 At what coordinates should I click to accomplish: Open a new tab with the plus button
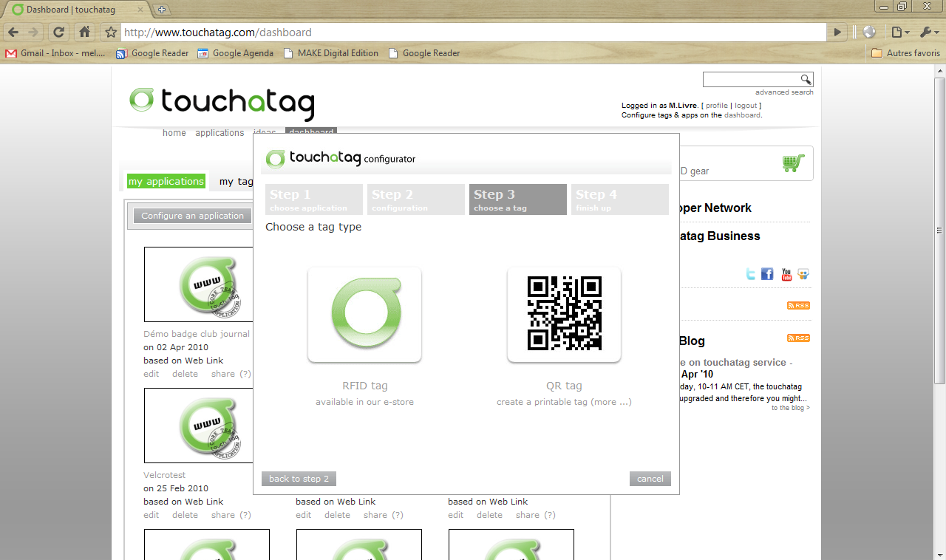163,10
